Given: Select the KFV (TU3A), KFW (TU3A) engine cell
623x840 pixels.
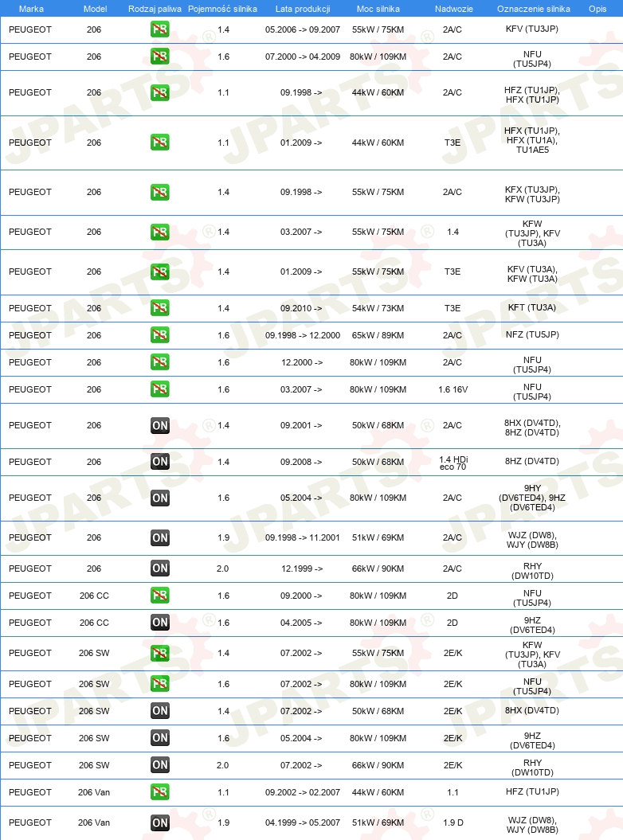Looking at the screenshot, I should [x=532, y=274].
